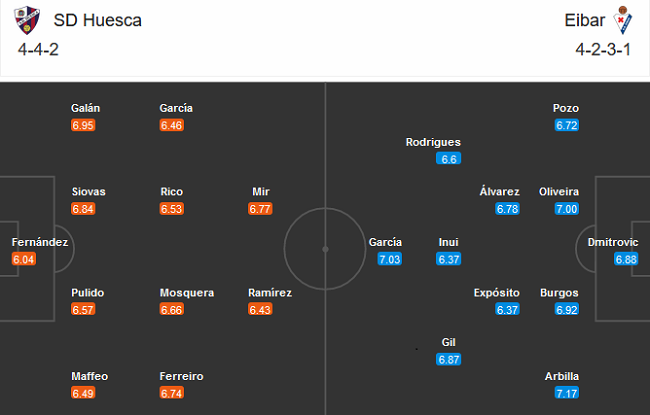Click Oliveira's 7.00 rating badge
The height and width of the screenshot is (415, 650).
tap(567, 208)
